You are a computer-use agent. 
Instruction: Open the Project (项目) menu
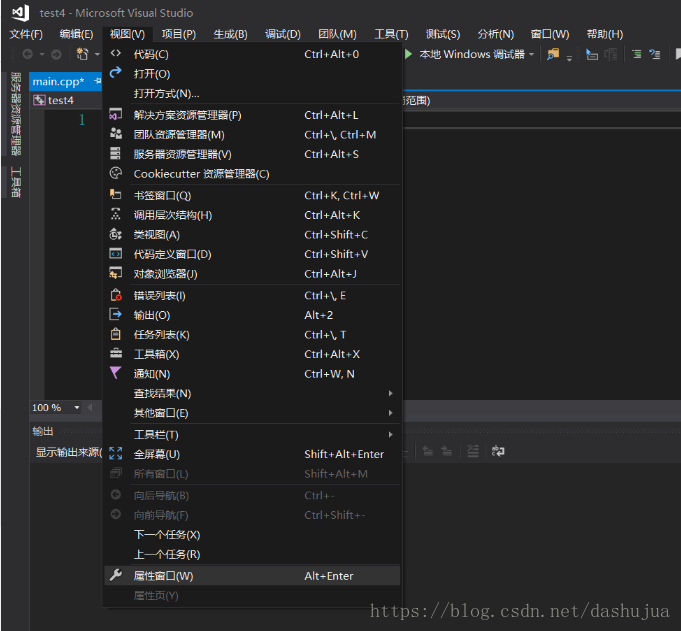coord(179,34)
